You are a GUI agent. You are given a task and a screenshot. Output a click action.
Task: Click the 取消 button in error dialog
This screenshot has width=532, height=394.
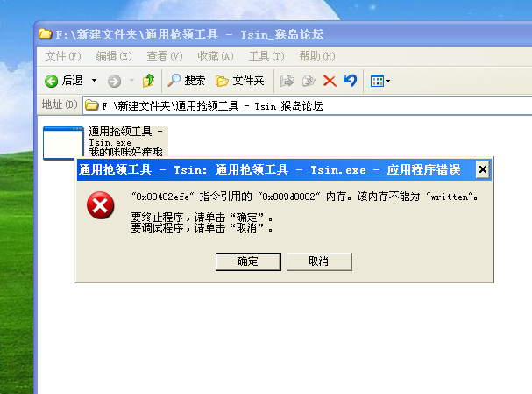point(319,261)
